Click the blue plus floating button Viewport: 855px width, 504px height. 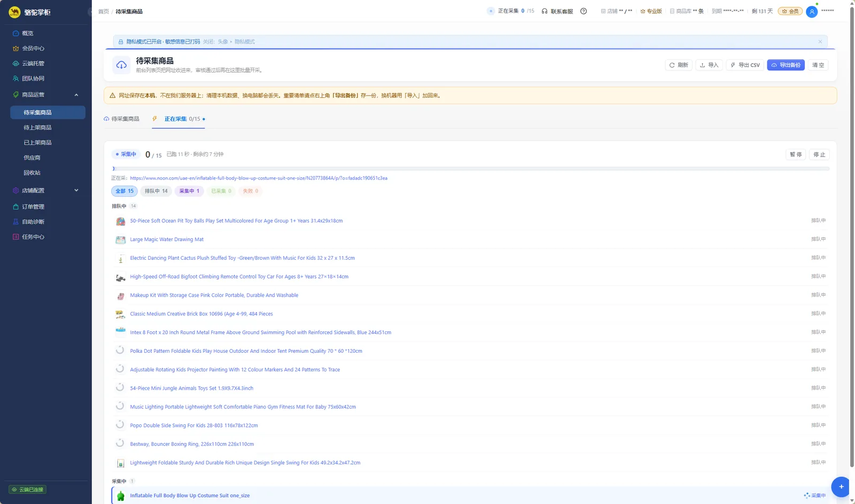(x=841, y=486)
